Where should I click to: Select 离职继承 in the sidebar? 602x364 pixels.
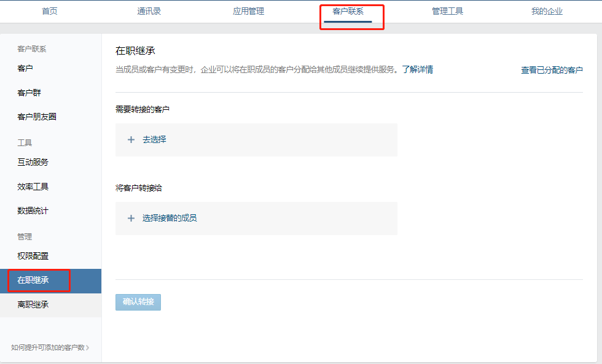coord(33,304)
